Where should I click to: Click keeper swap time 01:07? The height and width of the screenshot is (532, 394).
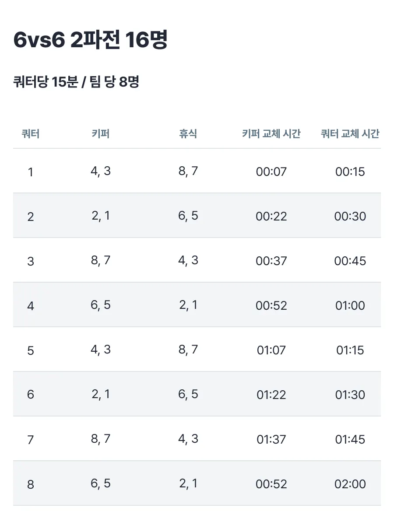coord(271,350)
